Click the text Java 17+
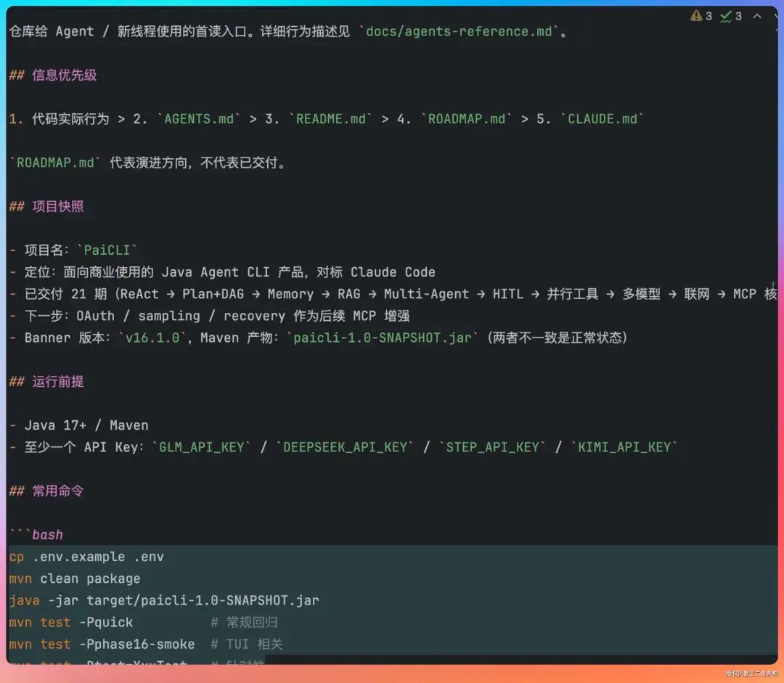The image size is (784, 683). (55, 425)
